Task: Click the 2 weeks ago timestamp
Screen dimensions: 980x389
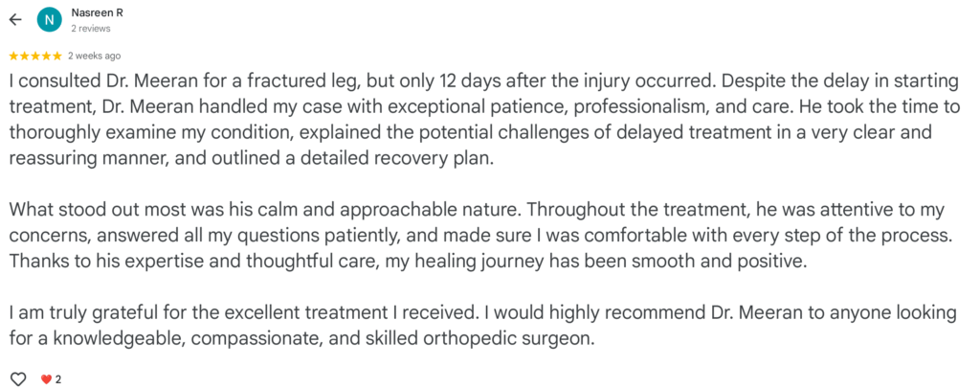Action: point(95,56)
